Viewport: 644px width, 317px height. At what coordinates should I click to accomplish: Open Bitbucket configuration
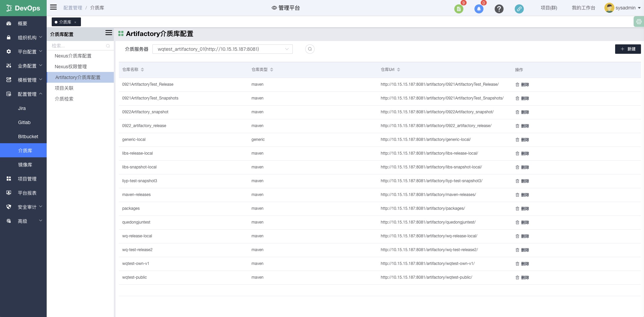23,136
